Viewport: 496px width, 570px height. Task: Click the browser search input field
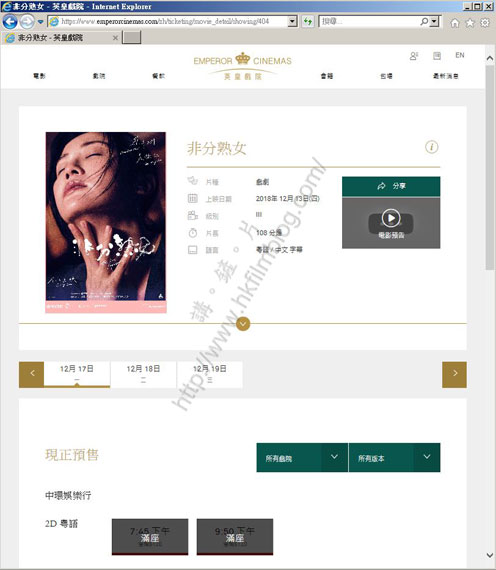tap(369, 21)
